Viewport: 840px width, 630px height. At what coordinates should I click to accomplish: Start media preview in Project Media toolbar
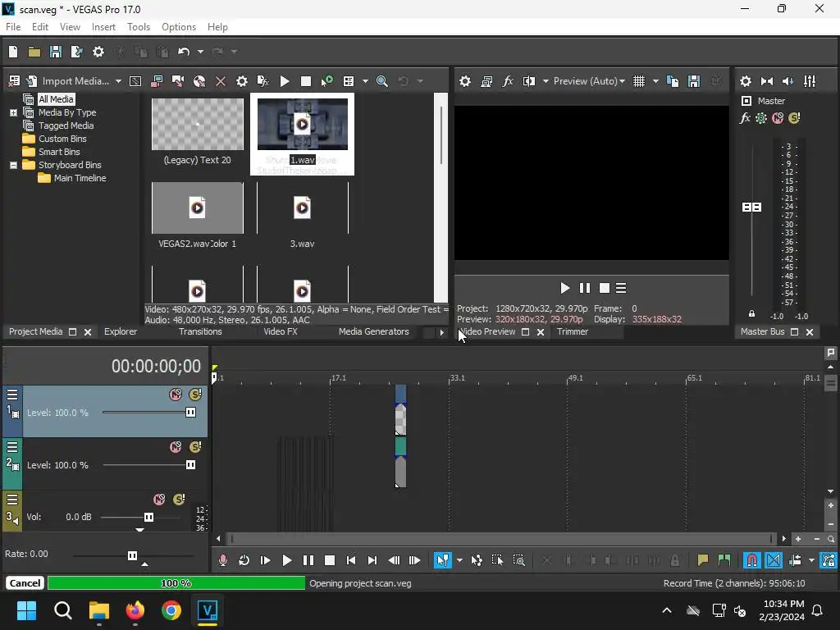coord(285,81)
